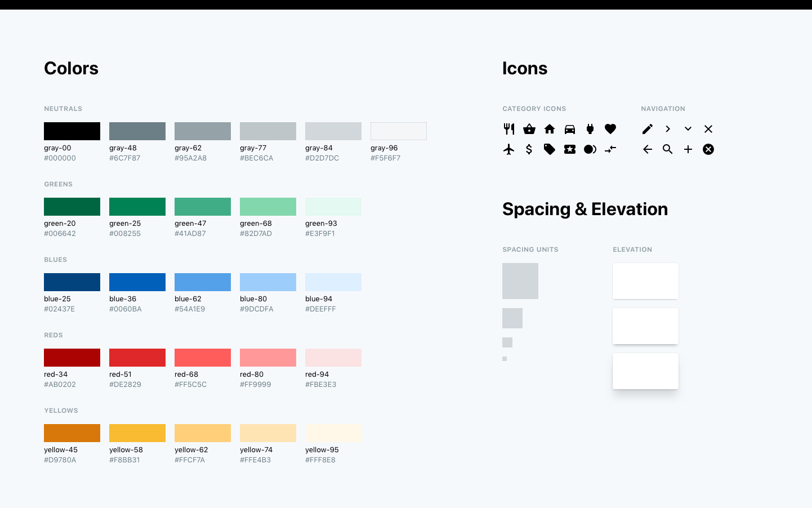
Task: Click the house home icon
Action: click(x=550, y=129)
